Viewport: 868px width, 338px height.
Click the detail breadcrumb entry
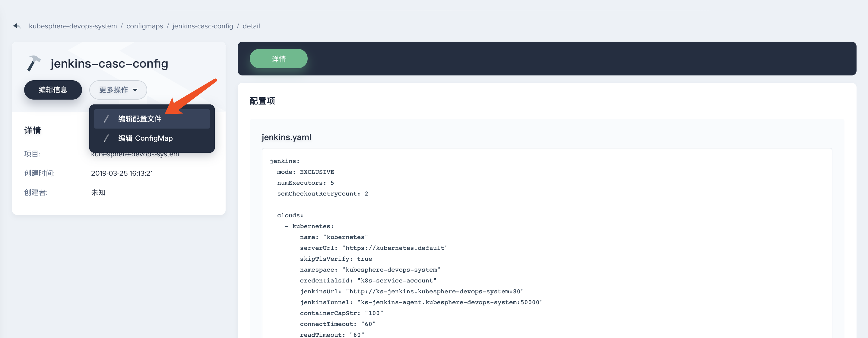251,26
